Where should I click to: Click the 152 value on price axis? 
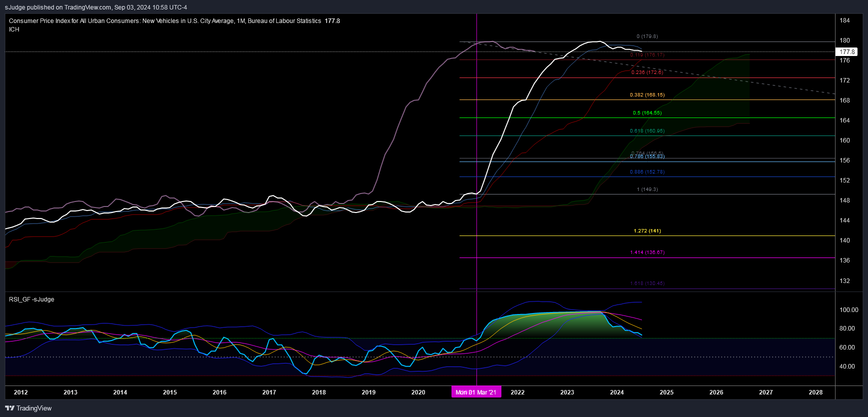click(845, 180)
